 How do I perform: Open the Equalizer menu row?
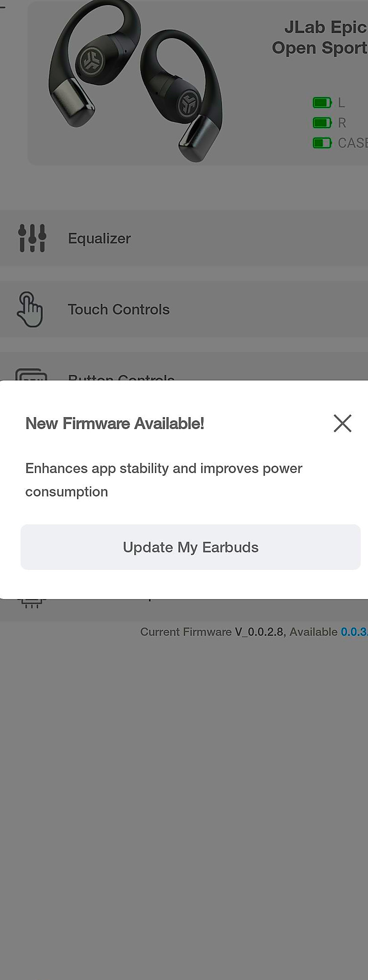(x=184, y=238)
